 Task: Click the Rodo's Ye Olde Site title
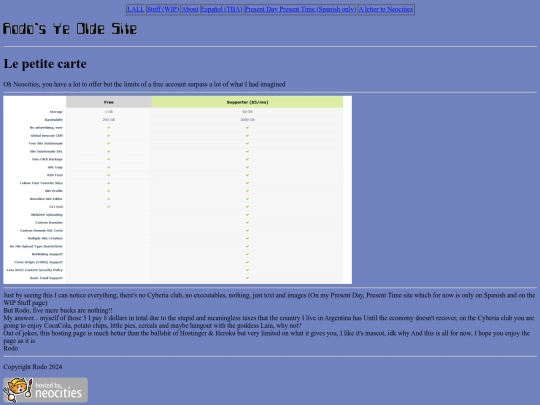pos(70,29)
